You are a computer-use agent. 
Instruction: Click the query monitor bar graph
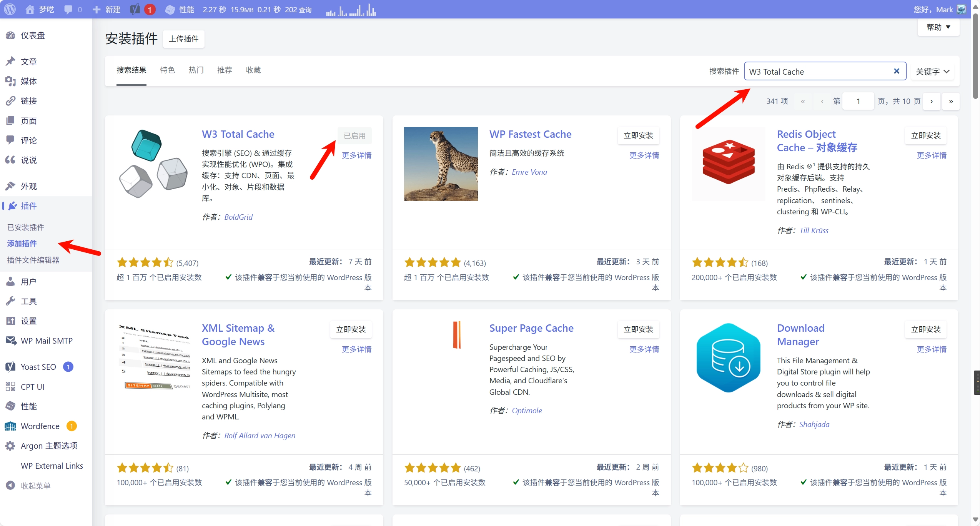pos(351,10)
